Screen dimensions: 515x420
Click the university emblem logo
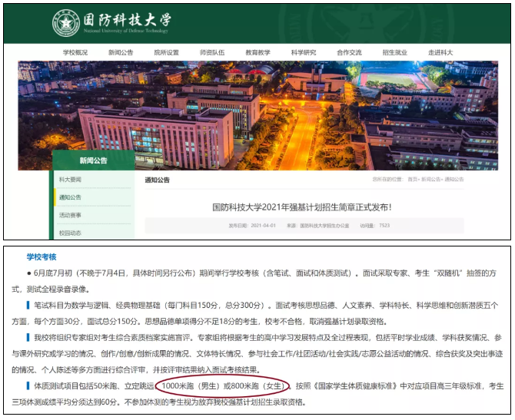(x=67, y=23)
